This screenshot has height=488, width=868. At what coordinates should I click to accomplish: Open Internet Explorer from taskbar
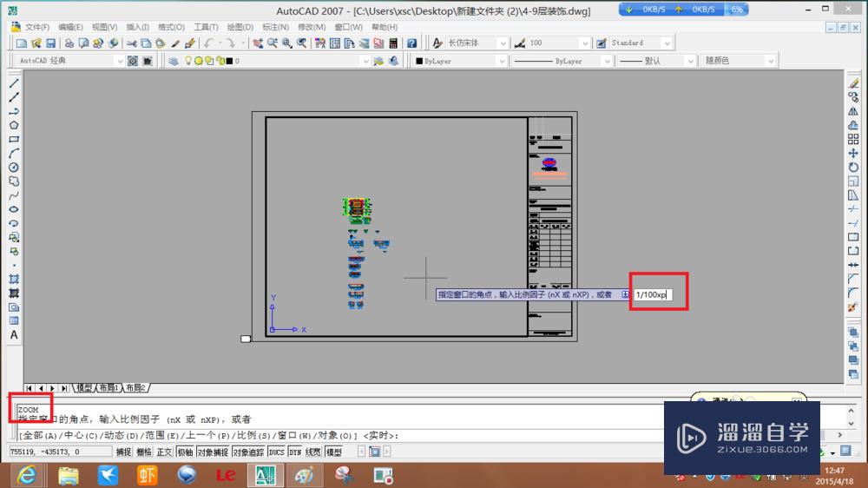[27, 475]
